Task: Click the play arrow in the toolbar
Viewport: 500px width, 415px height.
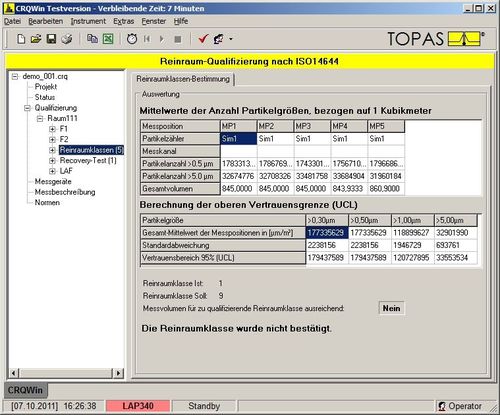Action: 162,39
